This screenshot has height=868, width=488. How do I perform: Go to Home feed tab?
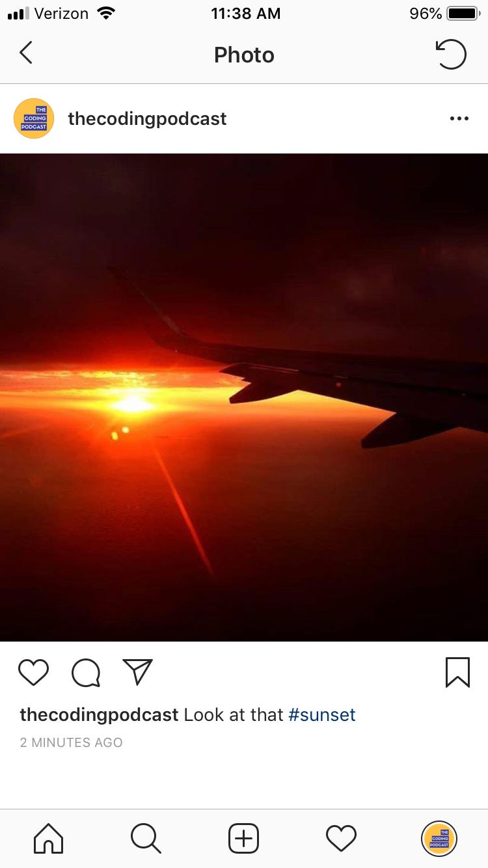[x=49, y=838]
